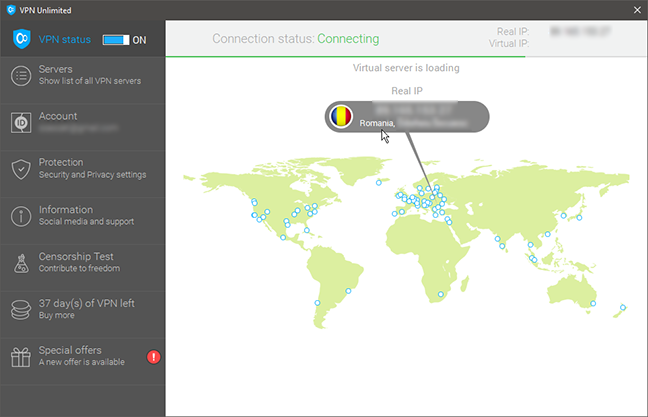The width and height of the screenshot is (648, 417).
Task: Click the coins stack icon
Action: click(21, 310)
